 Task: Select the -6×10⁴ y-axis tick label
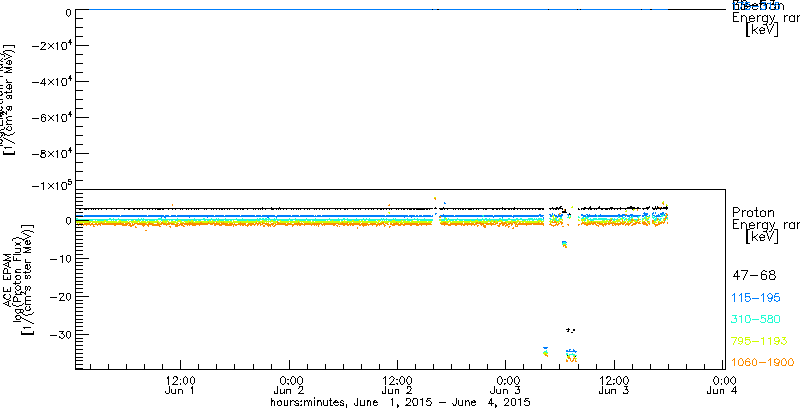point(51,118)
